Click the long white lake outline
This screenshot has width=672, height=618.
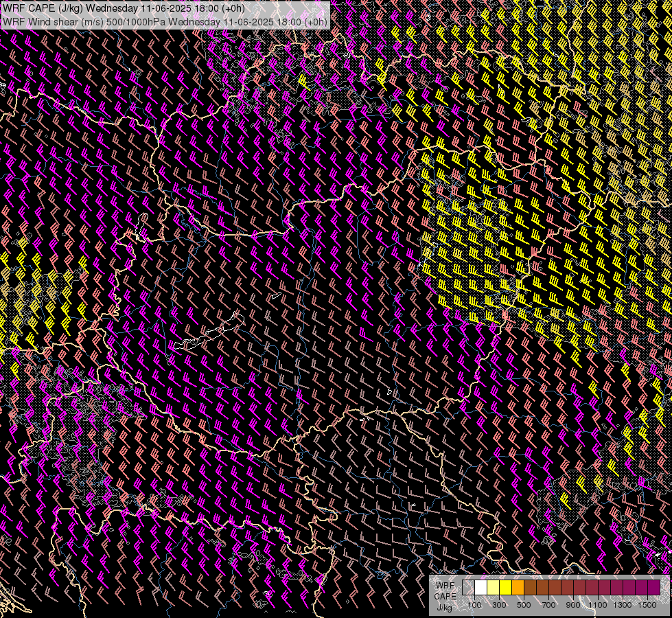click(209, 331)
